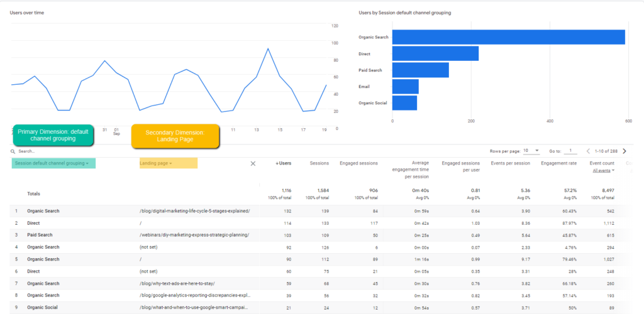This screenshot has height=314, width=644.
Task: Click engagement rate 87.97% in row 2
Action: click(x=570, y=224)
